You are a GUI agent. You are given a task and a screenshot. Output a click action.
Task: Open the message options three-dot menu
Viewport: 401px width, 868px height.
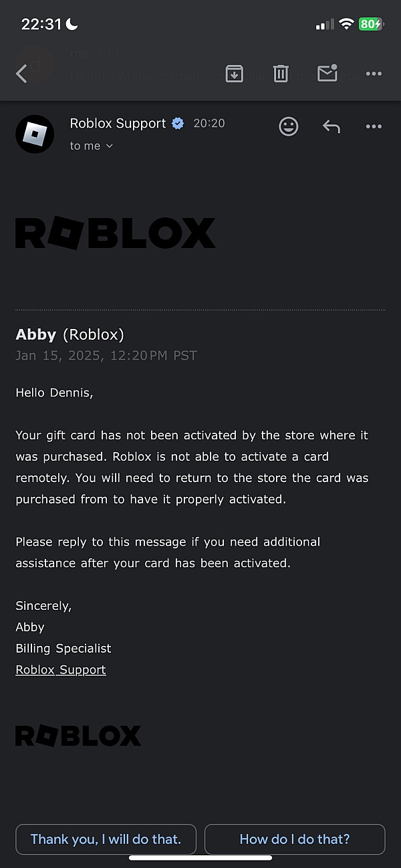(x=374, y=126)
